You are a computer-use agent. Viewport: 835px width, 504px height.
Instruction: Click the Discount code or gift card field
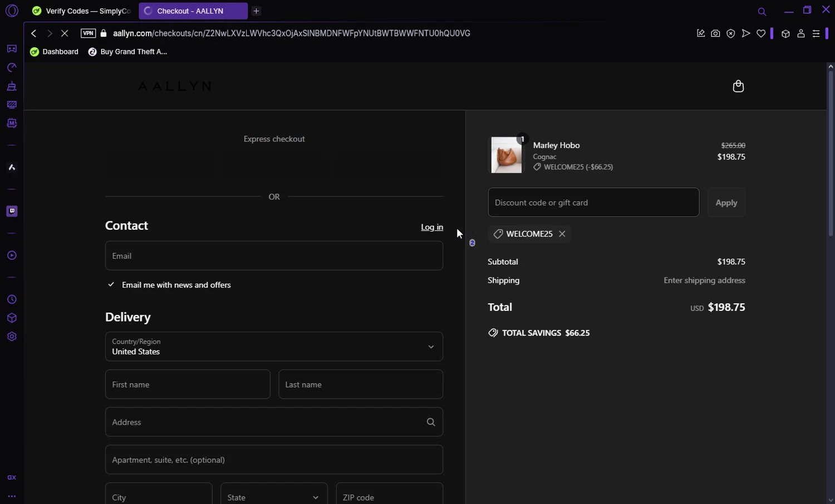click(x=593, y=202)
